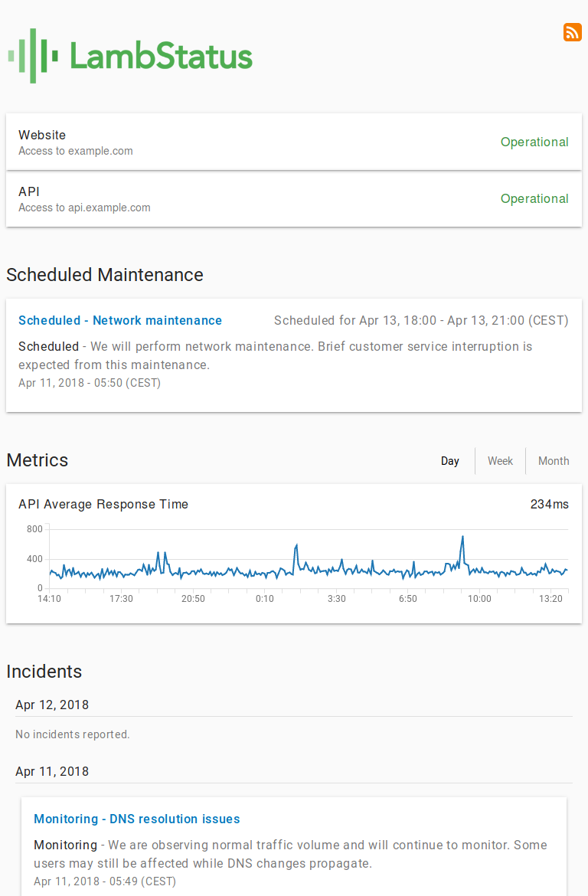
Task: Select the API component row
Action: click(x=294, y=199)
